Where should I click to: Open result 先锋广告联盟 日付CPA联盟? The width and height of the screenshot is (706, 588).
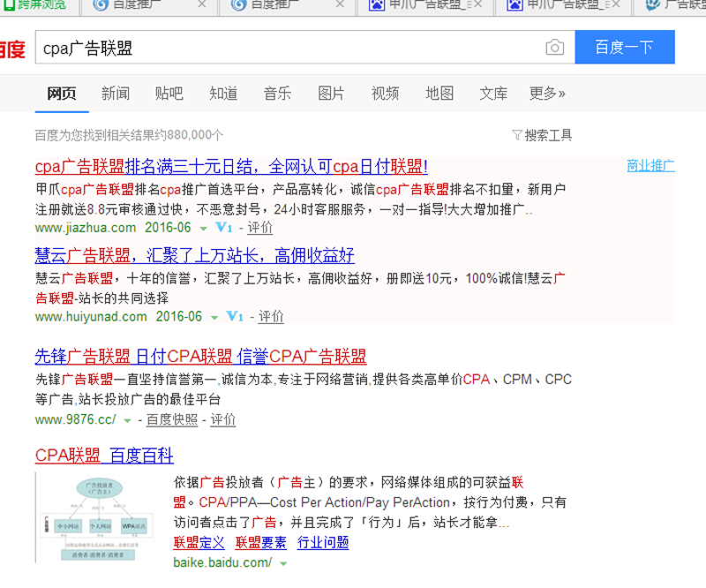[x=200, y=357]
